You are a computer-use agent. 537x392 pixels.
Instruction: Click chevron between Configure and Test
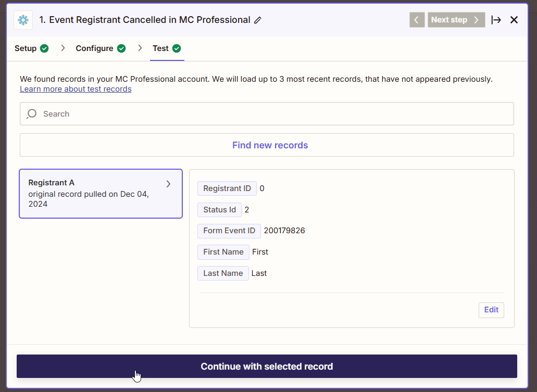click(140, 48)
